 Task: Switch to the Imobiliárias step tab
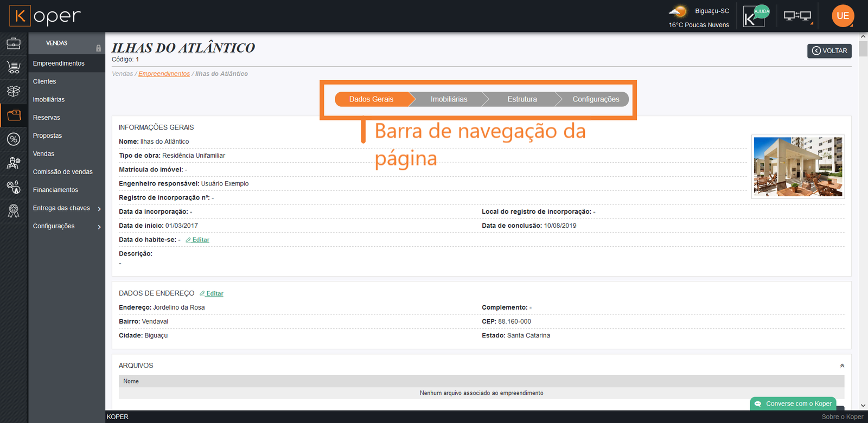click(449, 99)
